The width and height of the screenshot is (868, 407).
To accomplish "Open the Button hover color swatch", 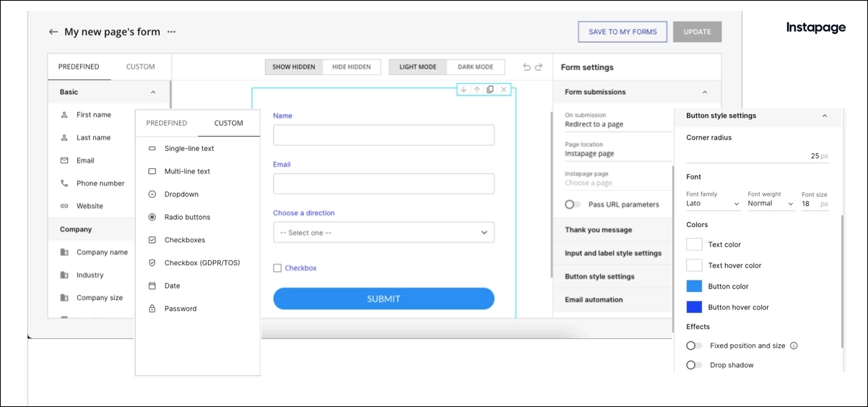I will (694, 307).
